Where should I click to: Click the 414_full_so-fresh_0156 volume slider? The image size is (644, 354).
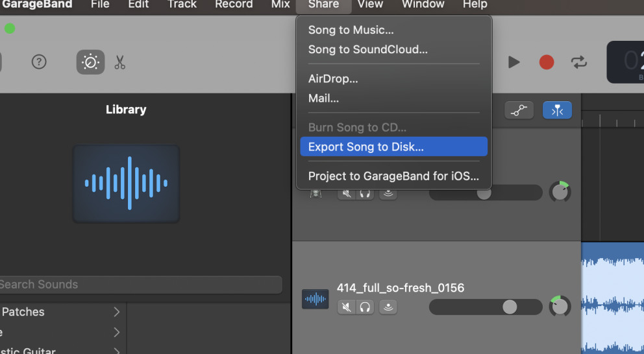click(486, 307)
